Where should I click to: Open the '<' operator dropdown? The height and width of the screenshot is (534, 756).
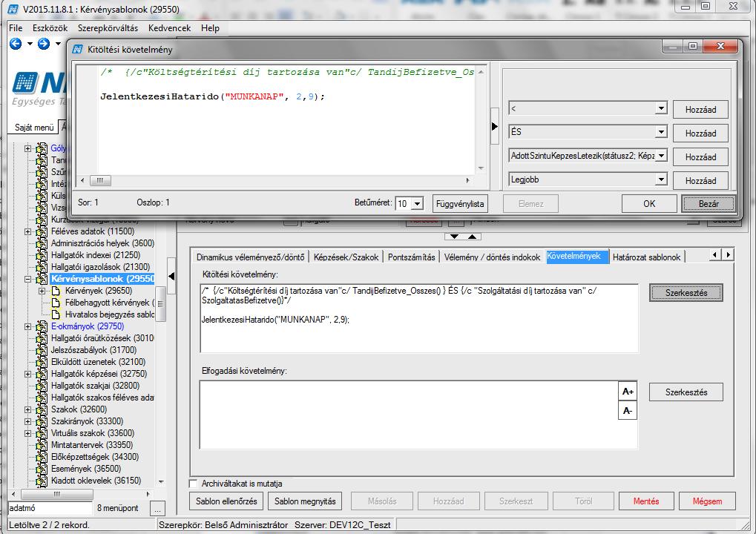pyautogui.click(x=661, y=108)
